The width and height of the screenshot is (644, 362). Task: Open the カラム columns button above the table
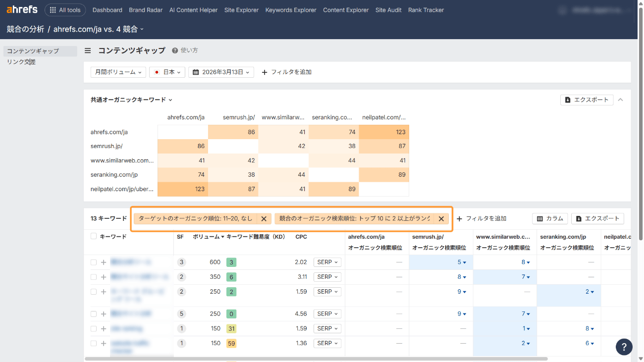(x=550, y=218)
